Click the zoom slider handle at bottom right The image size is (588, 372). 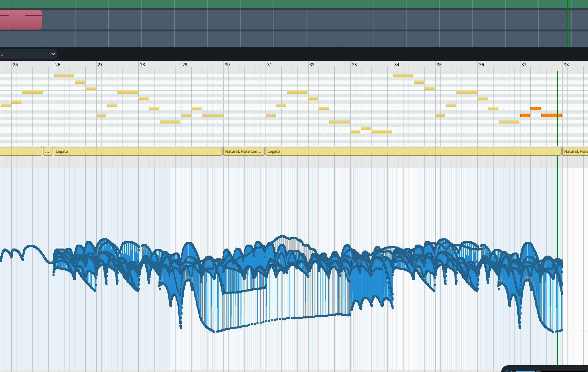pyautogui.click(x=538, y=370)
